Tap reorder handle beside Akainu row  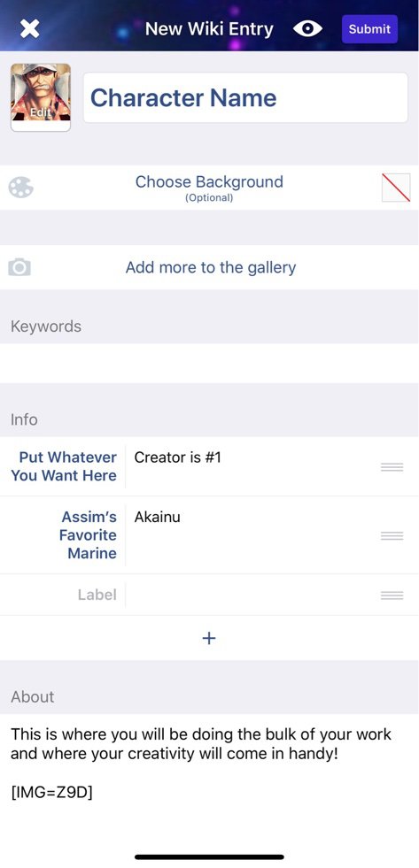pyautogui.click(x=392, y=536)
